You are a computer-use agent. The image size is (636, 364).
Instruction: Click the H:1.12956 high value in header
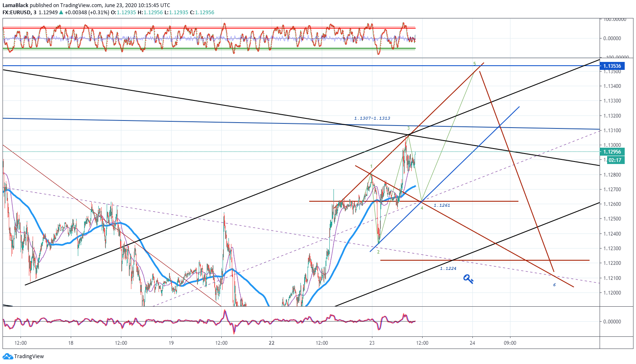click(x=150, y=13)
